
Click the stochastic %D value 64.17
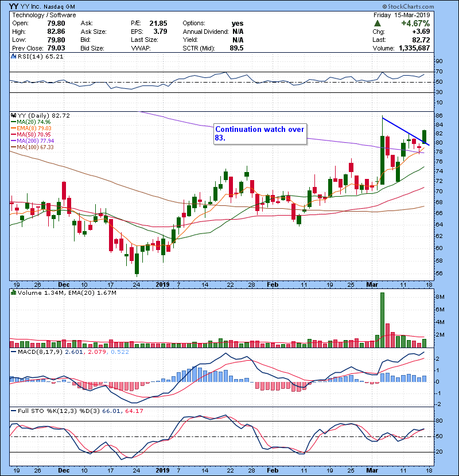click(x=134, y=411)
